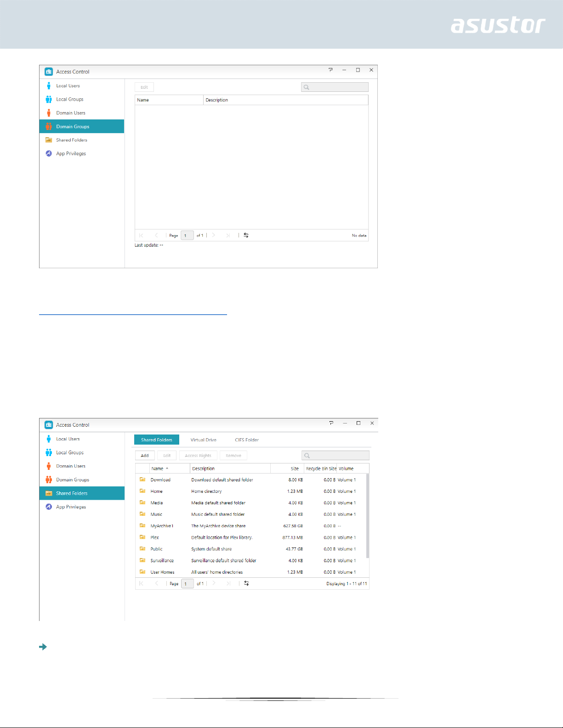
Task: Click 'Home directory' description text
Action: [x=206, y=491]
